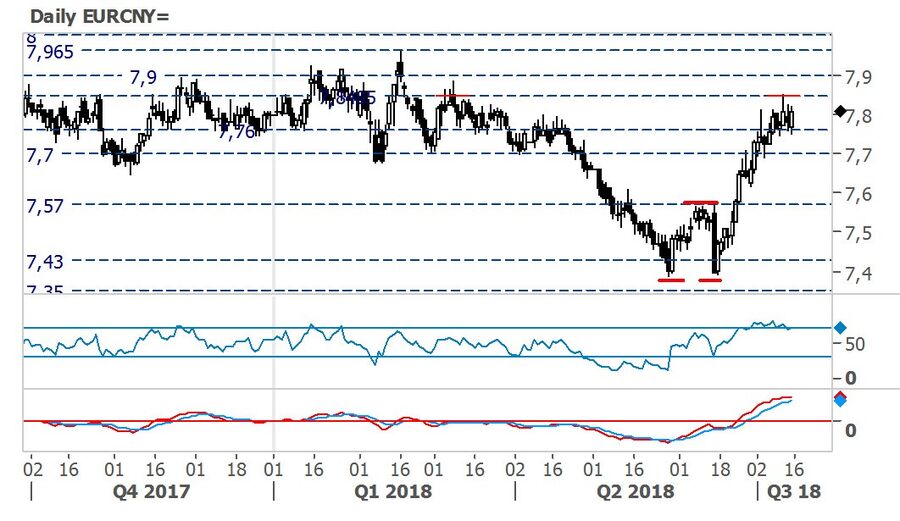Viewport: 900px width, 521px height.
Task: Select the Q2 2018 quarter label
Action: pos(635,492)
